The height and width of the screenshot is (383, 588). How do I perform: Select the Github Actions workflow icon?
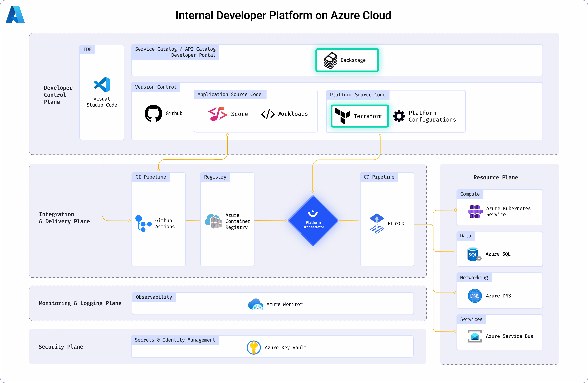pyautogui.click(x=143, y=224)
